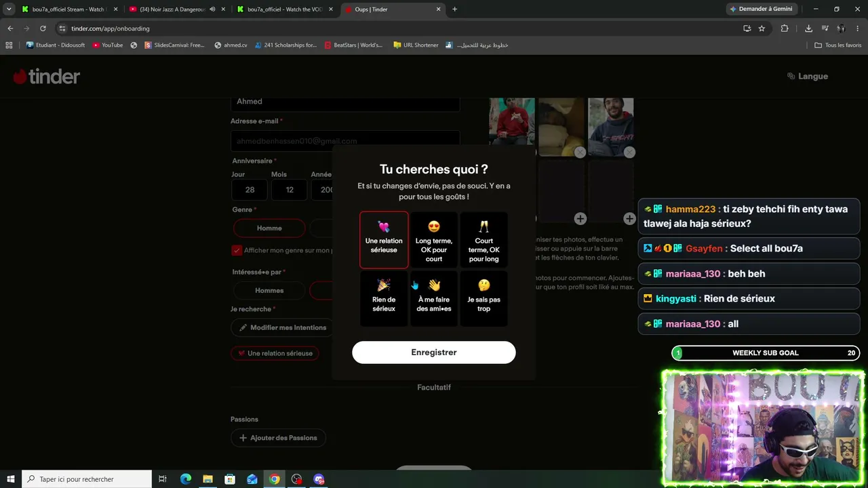Click the Jour birthday field showing 28

pos(250,190)
